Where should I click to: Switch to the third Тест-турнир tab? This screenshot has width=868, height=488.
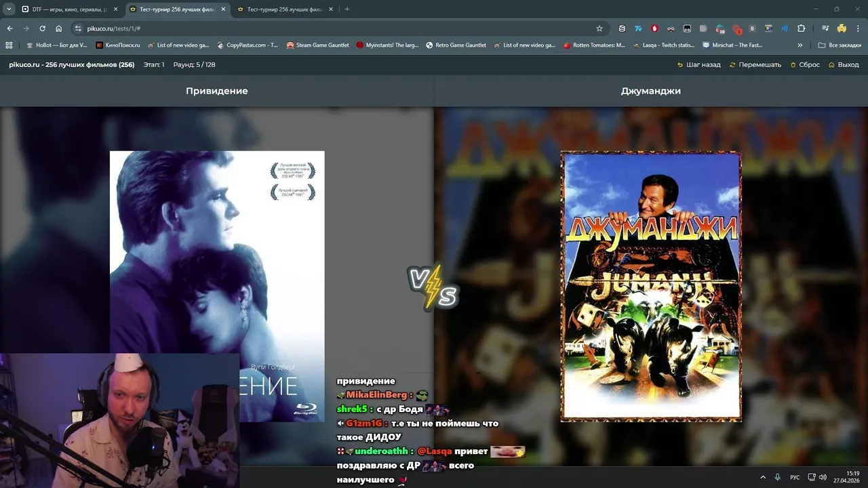[283, 9]
